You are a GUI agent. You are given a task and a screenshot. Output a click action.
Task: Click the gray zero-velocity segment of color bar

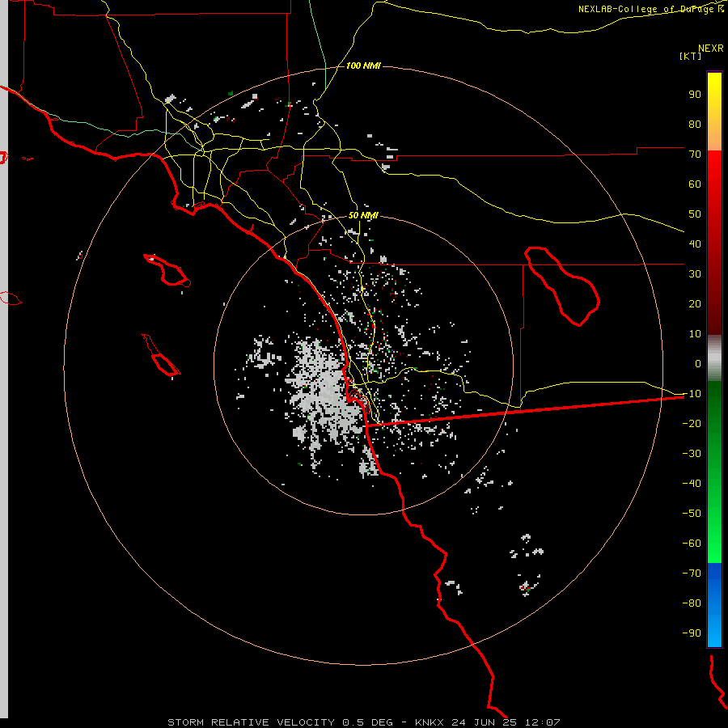[714, 358]
